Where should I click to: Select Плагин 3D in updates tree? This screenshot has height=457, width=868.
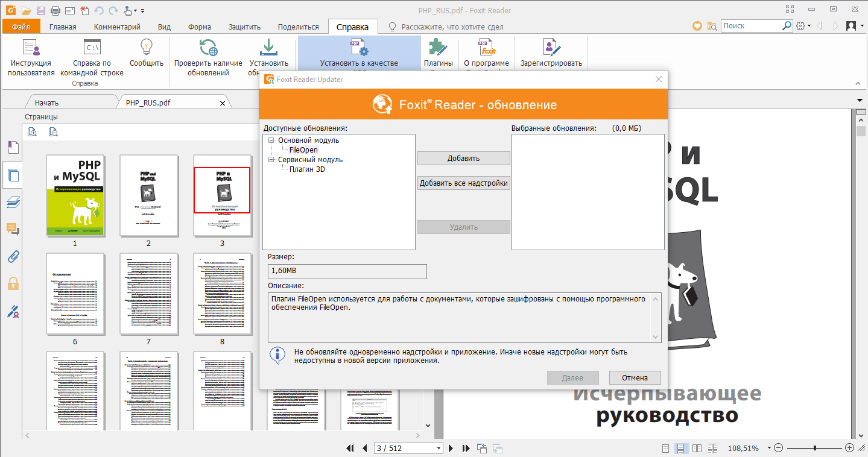[x=308, y=169]
